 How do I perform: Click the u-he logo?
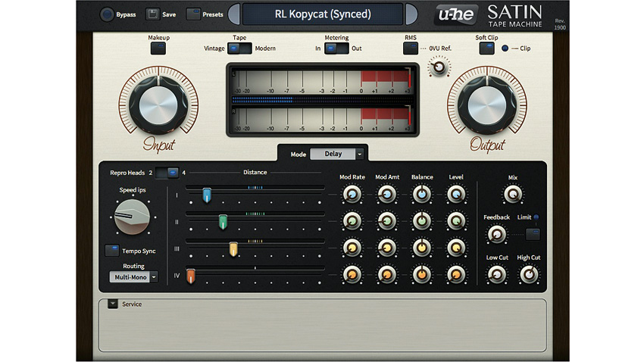click(456, 15)
